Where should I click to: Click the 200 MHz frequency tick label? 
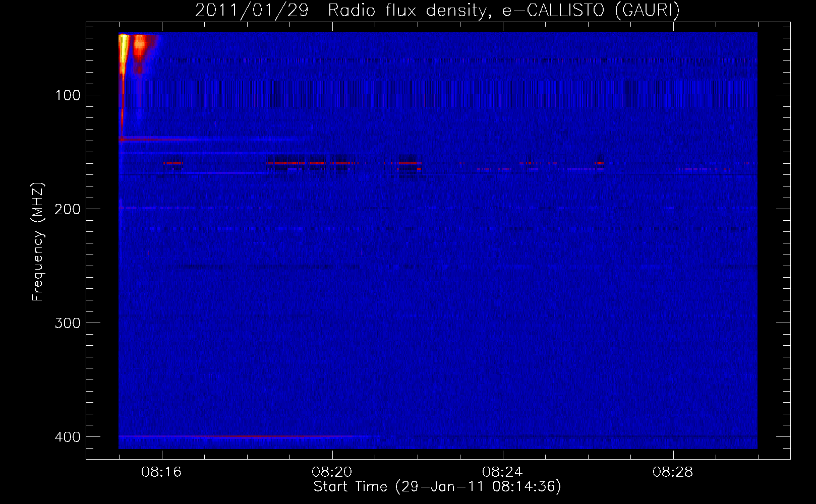pyautogui.click(x=68, y=209)
